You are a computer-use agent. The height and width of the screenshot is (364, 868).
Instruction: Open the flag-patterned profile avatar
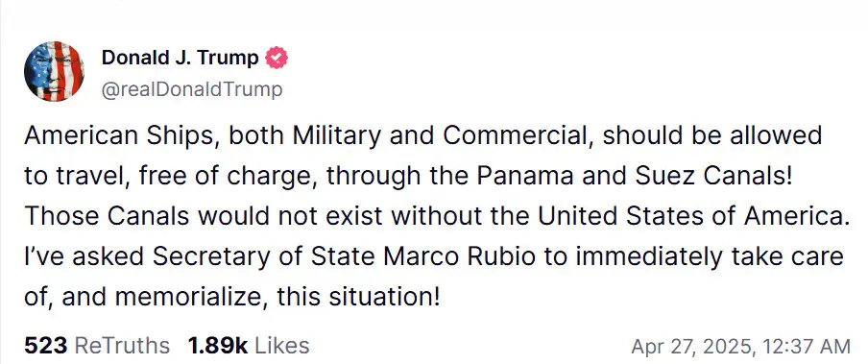pyautogui.click(x=54, y=71)
